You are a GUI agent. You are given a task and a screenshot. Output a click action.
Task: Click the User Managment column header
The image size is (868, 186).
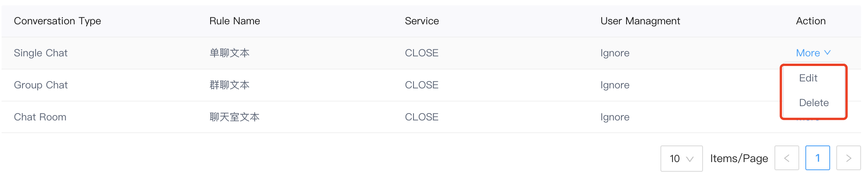[640, 21]
